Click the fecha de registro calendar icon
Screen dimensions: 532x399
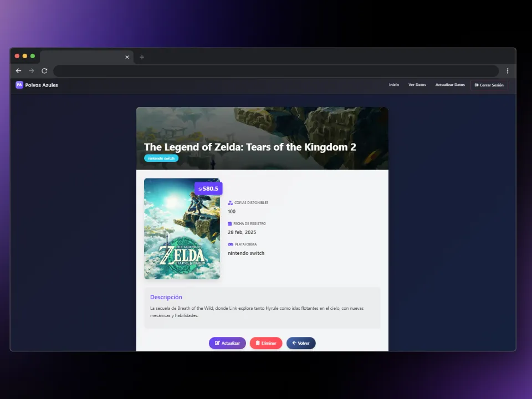pos(230,223)
